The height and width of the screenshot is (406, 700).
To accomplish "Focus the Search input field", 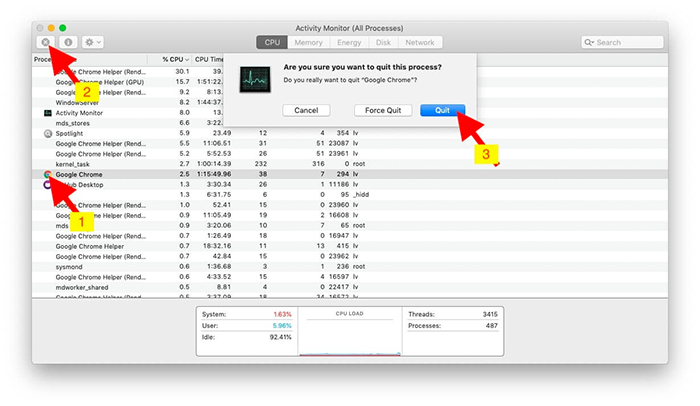I will tap(622, 42).
